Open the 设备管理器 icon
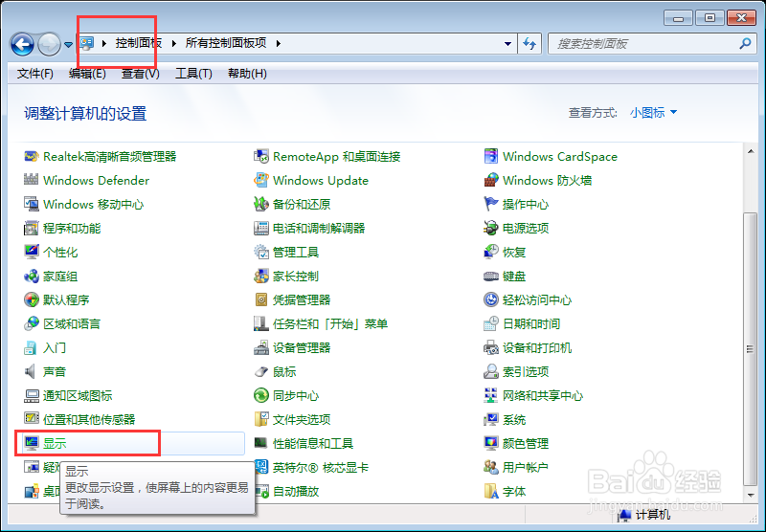 (x=261, y=348)
